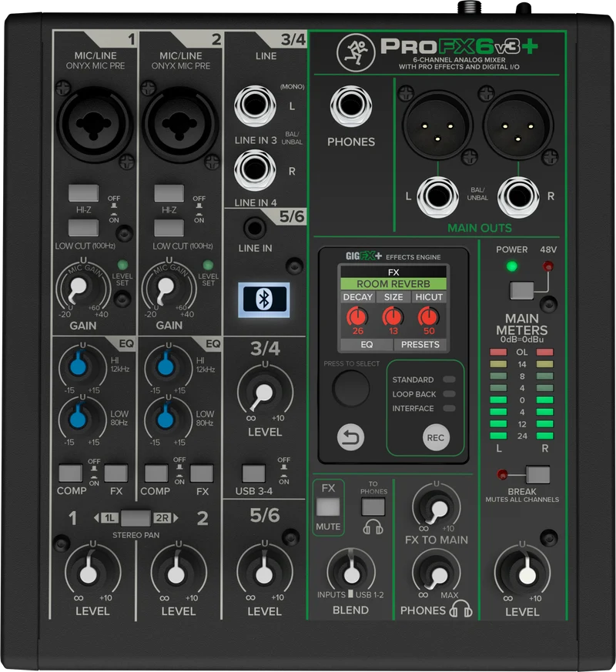
Task: Open PRESETS tab on the FX screen
Action: coord(420,345)
